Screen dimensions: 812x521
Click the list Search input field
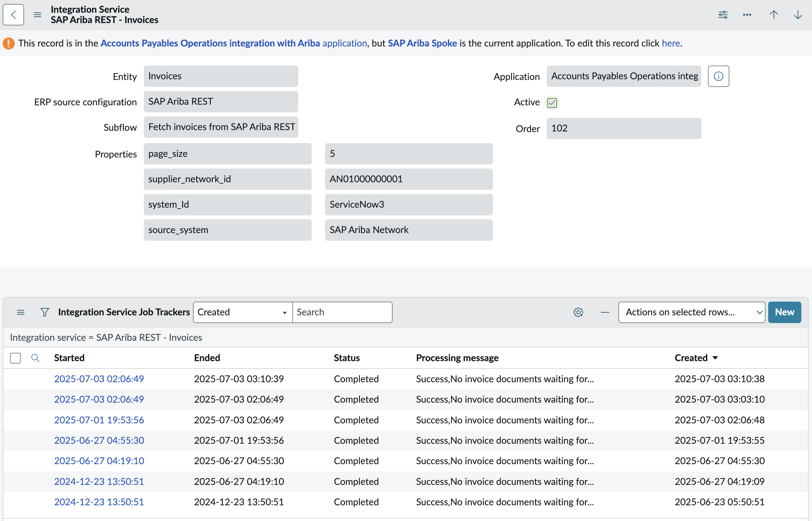click(x=342, y=312)
